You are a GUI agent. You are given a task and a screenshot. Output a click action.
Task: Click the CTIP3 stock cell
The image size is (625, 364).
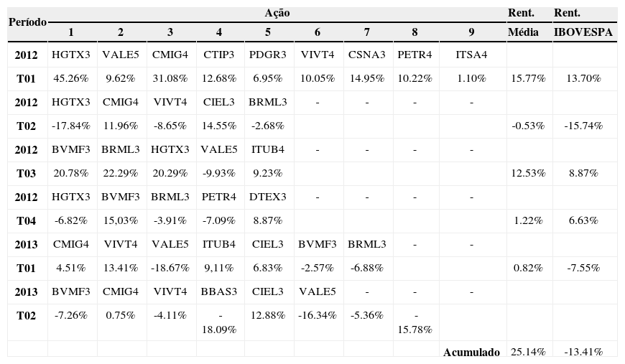[219, 55]
